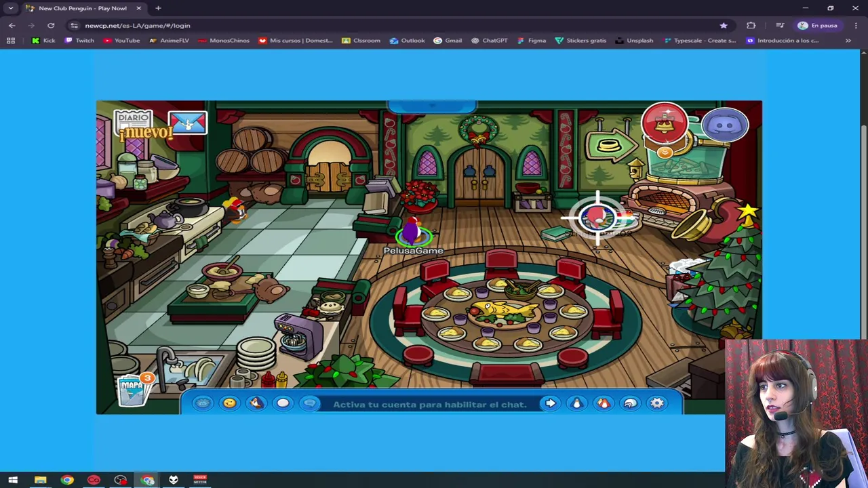This screenshot has height=488, width=868.
Task: Open a new browser tab
Action: pos(158,8)
